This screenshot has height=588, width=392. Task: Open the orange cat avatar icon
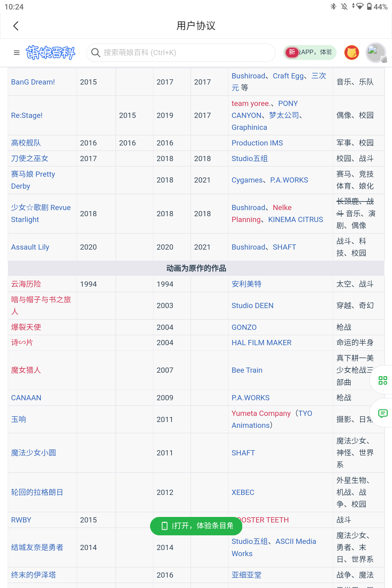pyautogui.click(x=352, y=53)
